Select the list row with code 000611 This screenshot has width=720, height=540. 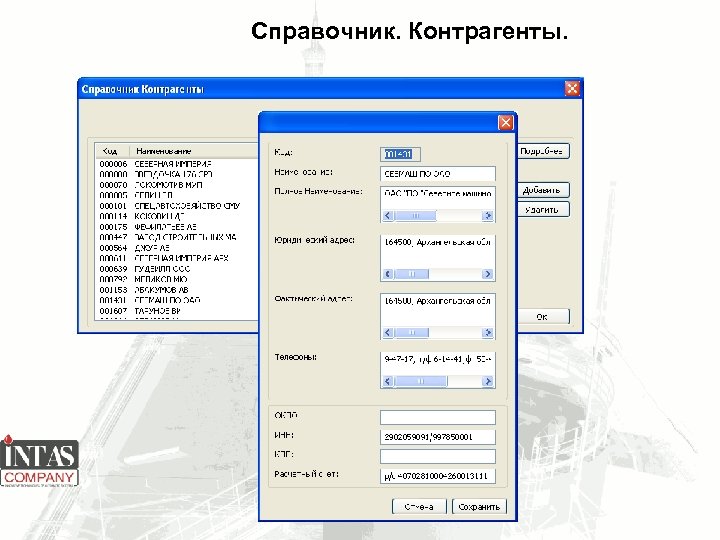tap(178, 259)
